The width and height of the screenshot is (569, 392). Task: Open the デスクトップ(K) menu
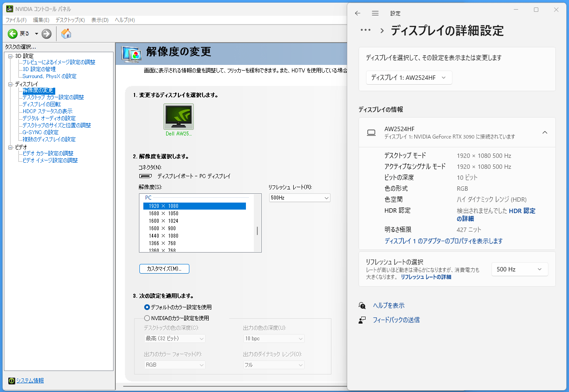(70, 20)
